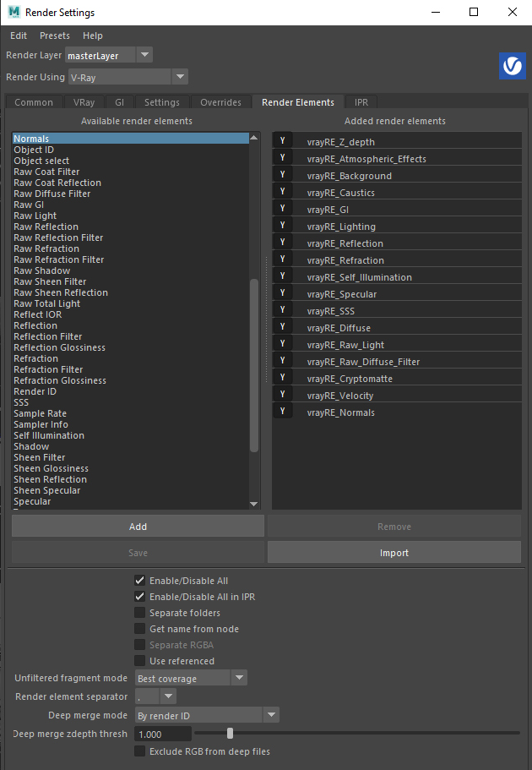Click the Import button
This screenshot has height=770, width=532.
coord(394,553)
